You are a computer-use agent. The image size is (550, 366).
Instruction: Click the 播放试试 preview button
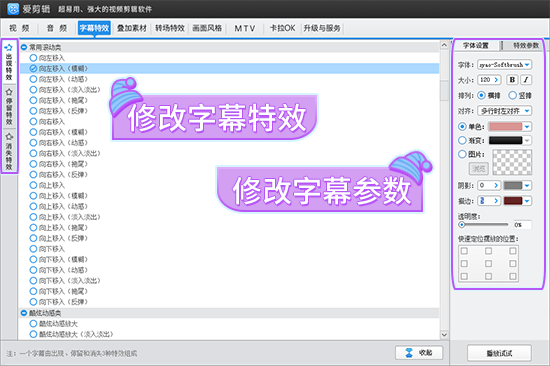click(499, 353)
